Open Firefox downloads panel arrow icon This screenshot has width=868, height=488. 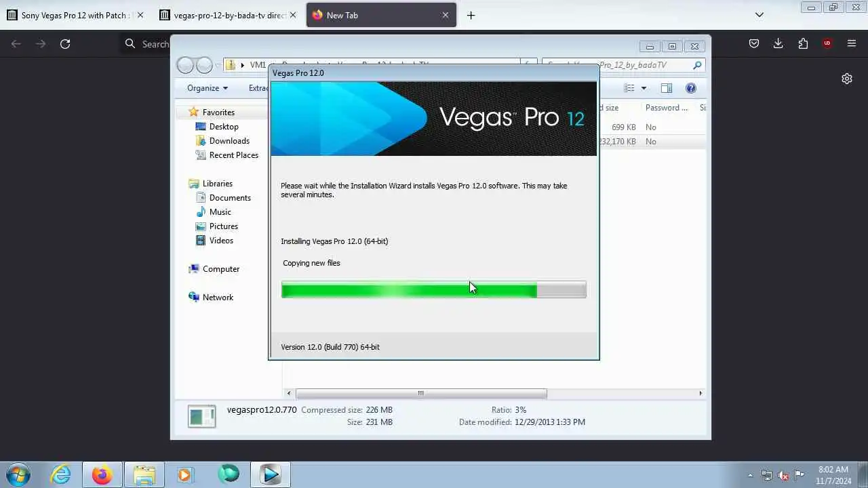click(778, 43)
